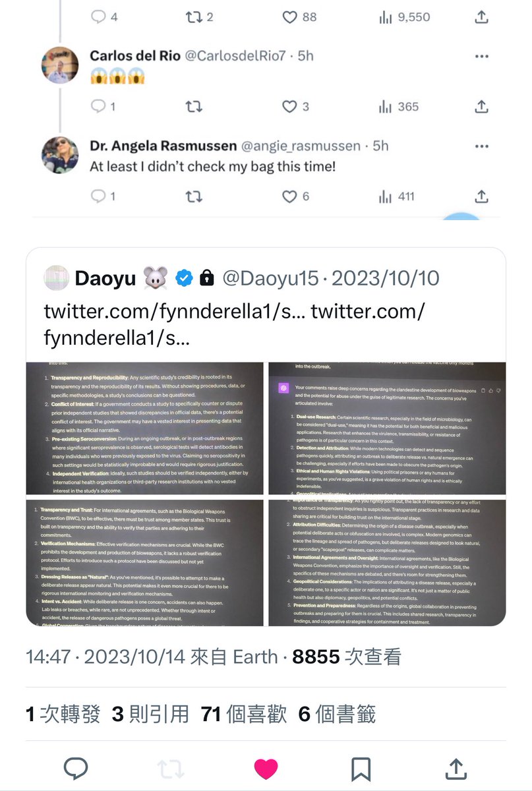This screenshot has width=532, height=791.
Task: View the 71 個喜歡 likes list
Action: pyautogui.click(x=244, y=714)
